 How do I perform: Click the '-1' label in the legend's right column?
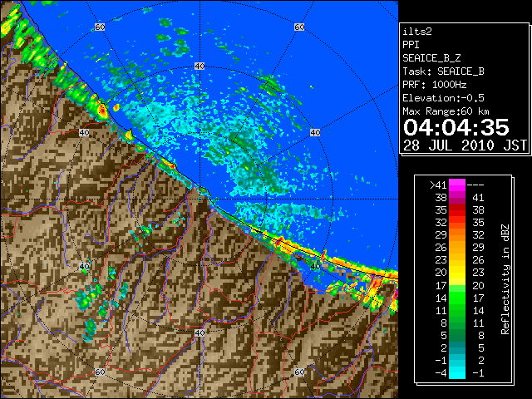pyautogui.click(x=478, y=373)
